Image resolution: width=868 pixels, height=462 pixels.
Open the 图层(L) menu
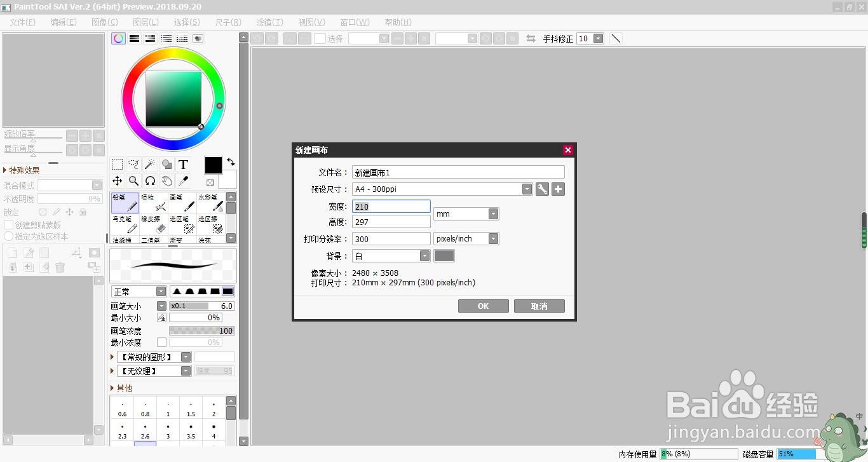146,22
